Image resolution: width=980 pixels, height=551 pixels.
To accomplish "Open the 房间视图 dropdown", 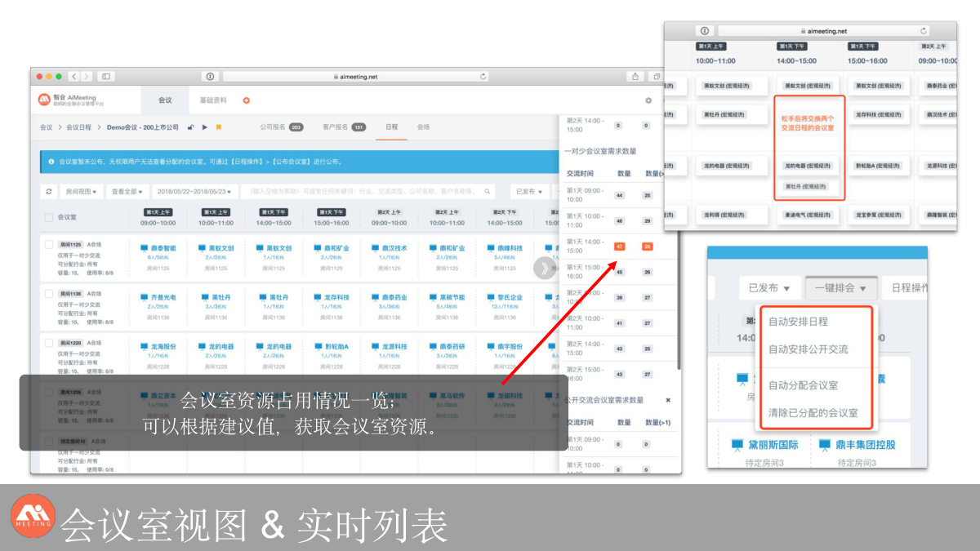I will click(x=80, y=191).
